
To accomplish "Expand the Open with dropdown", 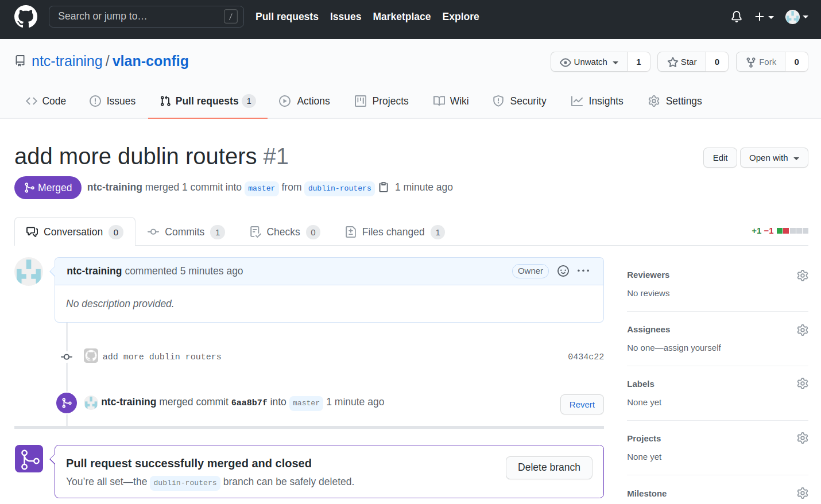I will click(x=773, y=158).
